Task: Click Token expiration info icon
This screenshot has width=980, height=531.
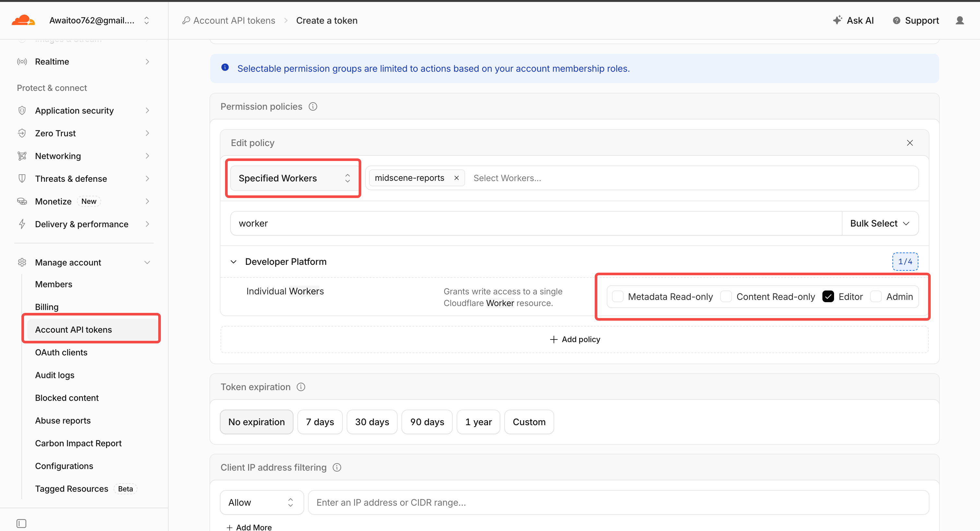Action: [301, 387]
